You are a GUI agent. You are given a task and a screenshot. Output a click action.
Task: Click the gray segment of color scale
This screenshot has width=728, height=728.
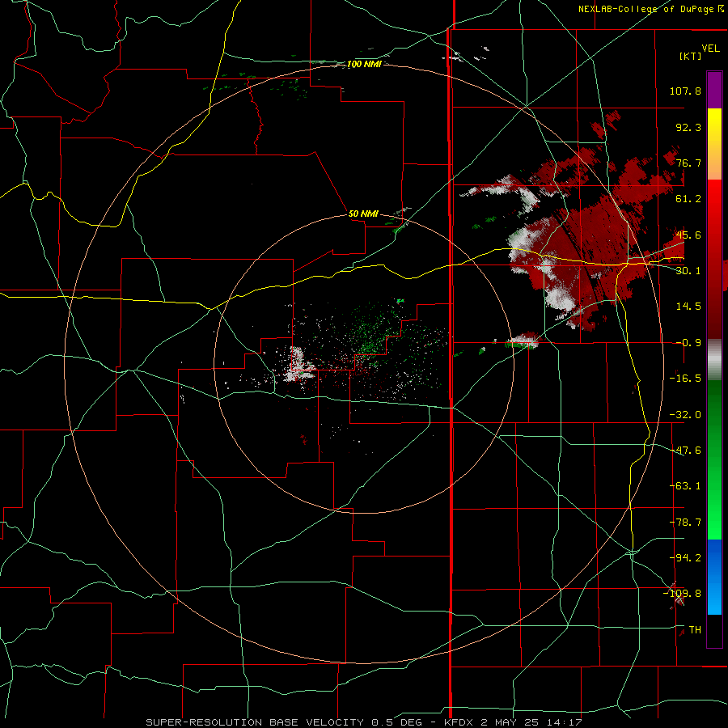tap(714, 360)
